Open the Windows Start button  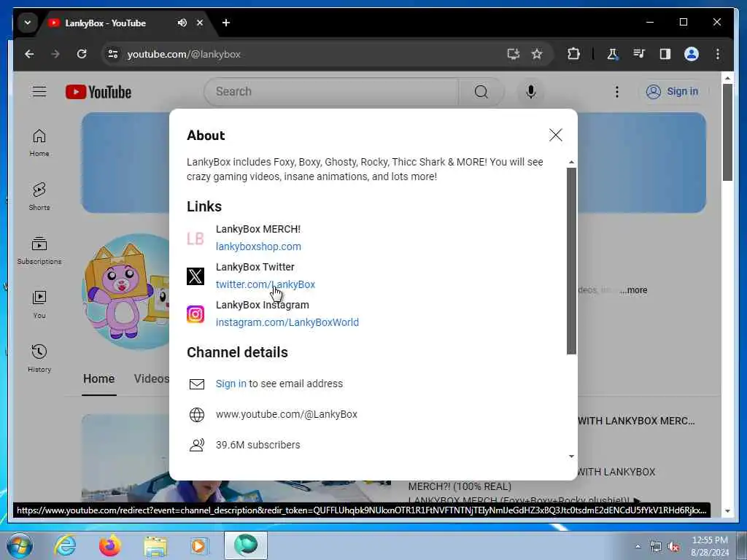click(20, 545)
